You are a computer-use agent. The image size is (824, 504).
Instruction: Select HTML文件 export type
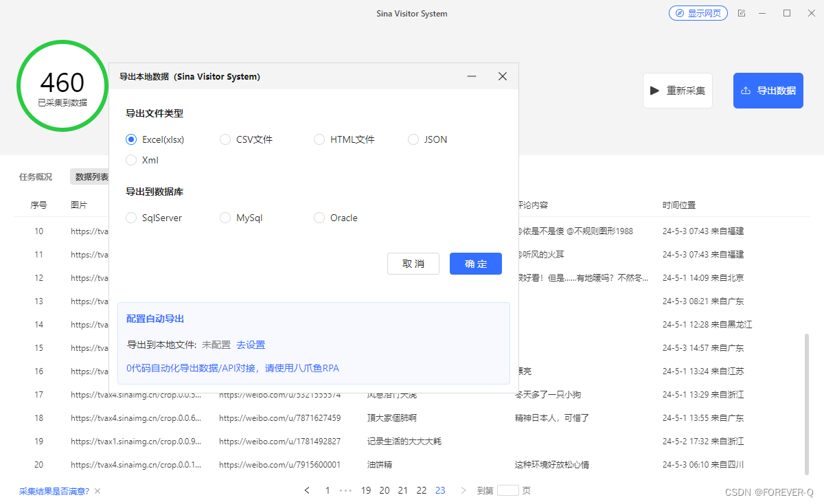click(x=344, y=139)
